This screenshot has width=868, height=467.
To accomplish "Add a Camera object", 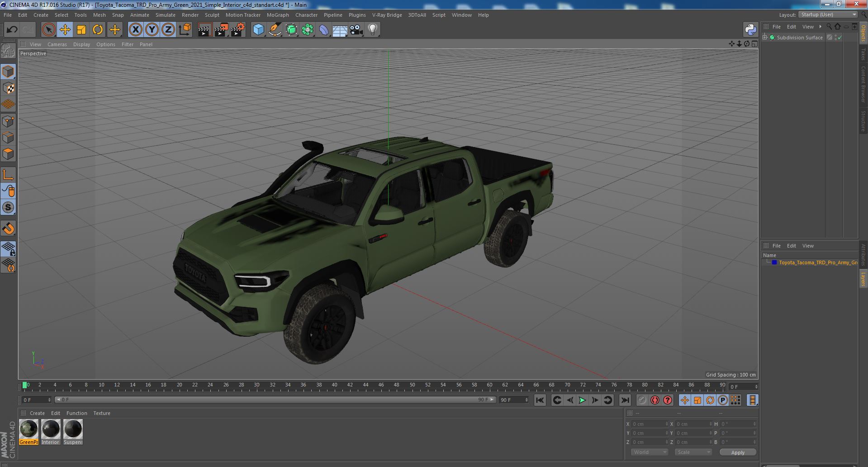I will click(356, 30).
